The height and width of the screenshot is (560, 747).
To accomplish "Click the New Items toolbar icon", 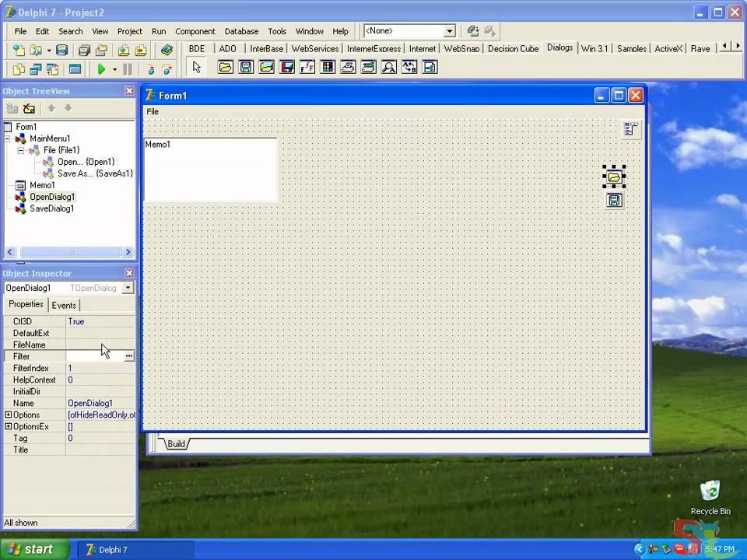I will point(19,50).
